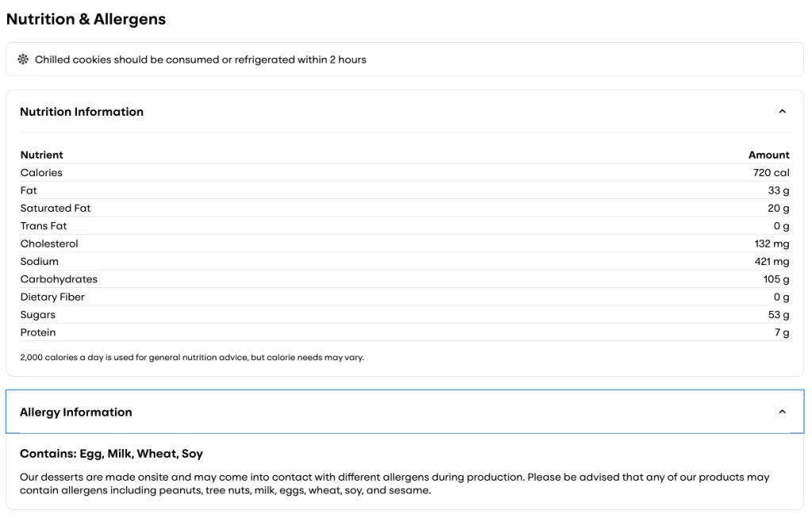Screen dimensions: 812x518
Task: Click the Nutrition & Allergens heading
Action: click(x=86, y=20)
